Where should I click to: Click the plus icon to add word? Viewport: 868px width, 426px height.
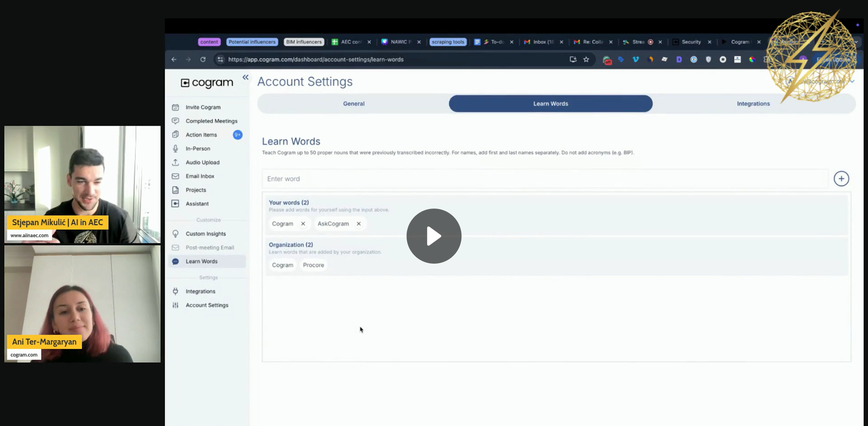(841, 179)
